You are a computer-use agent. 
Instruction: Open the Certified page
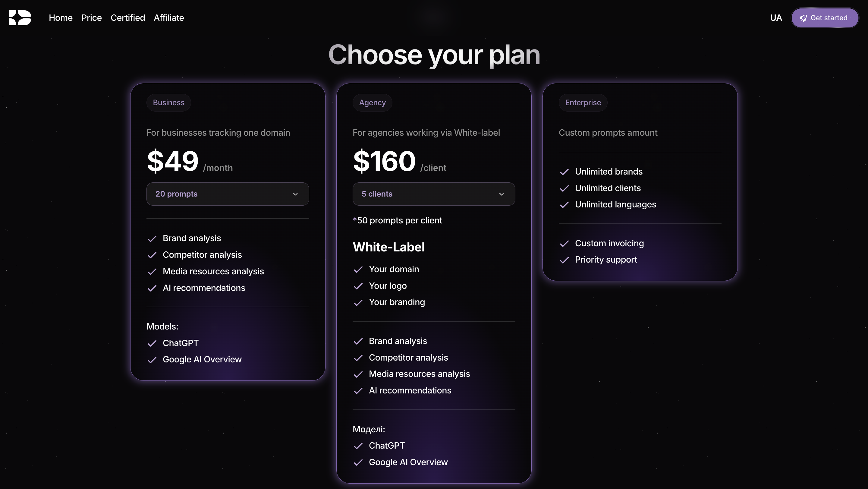click(x=128, y=18)
